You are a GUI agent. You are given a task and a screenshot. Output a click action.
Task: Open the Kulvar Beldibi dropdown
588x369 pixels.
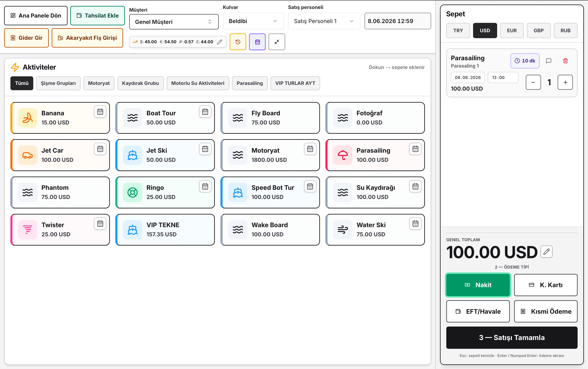pos(253,21)
